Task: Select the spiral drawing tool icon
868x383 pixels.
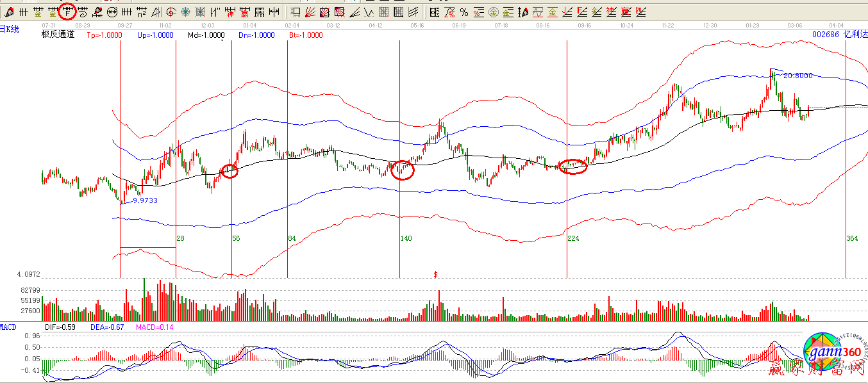Action: point(82,11)
